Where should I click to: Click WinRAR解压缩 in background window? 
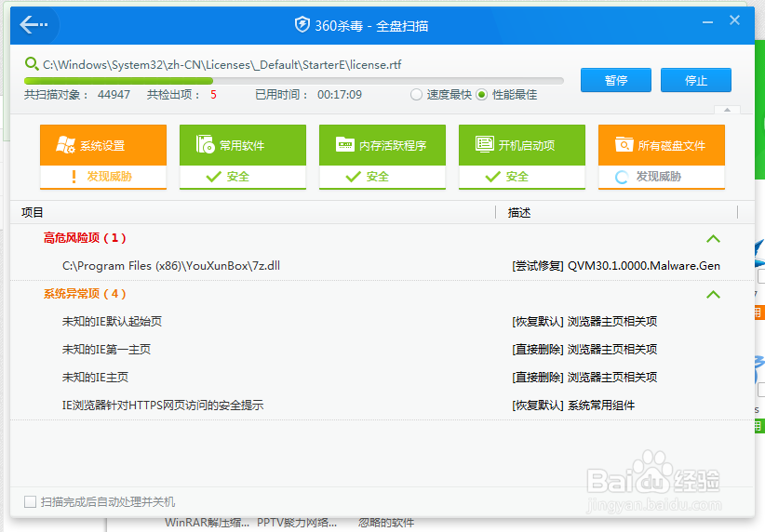[x=207, y=523]
